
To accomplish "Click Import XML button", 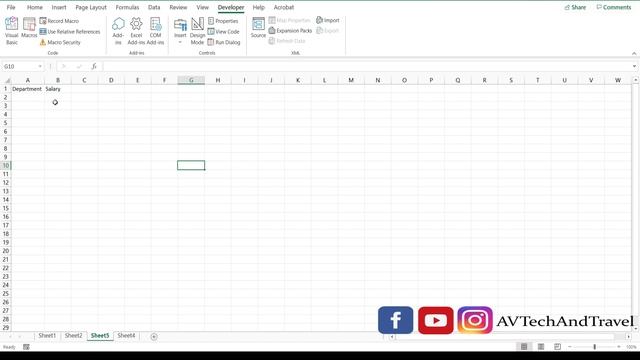I will tap(328, 20).
